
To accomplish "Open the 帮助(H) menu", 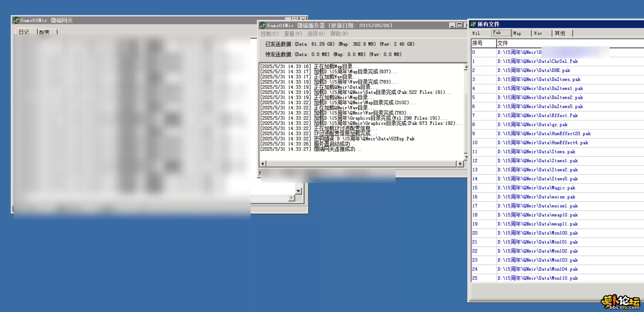I will point(339,34).
